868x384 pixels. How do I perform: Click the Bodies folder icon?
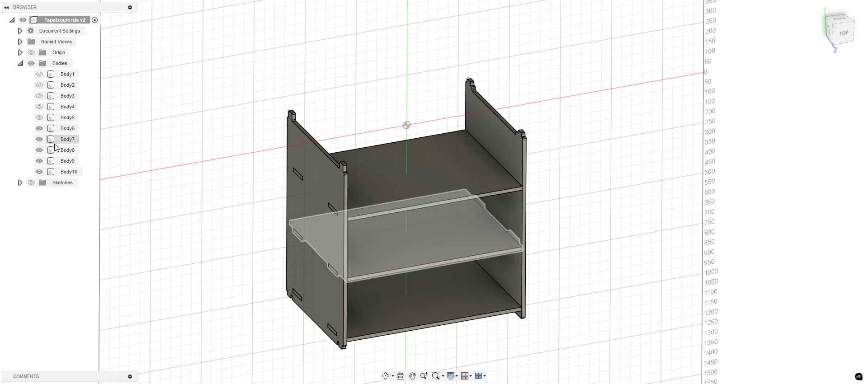pyautogui.click(x=42, y=63)
